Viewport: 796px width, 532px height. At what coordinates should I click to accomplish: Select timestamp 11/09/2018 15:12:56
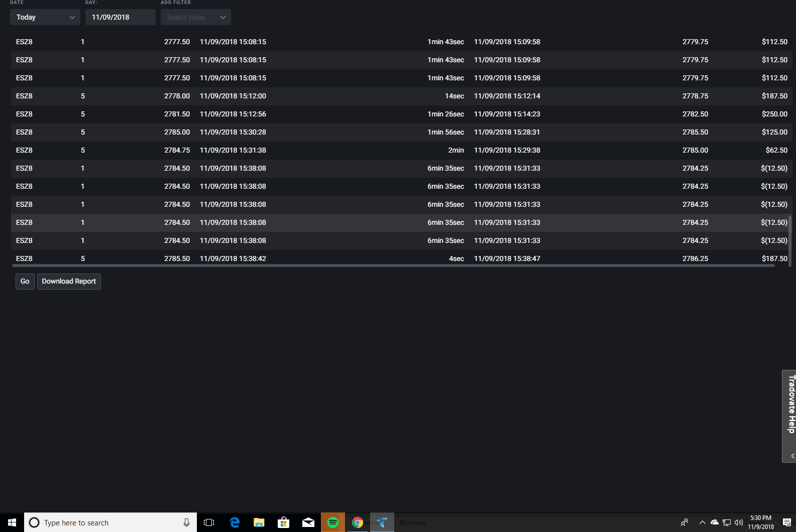click(233, 114)
